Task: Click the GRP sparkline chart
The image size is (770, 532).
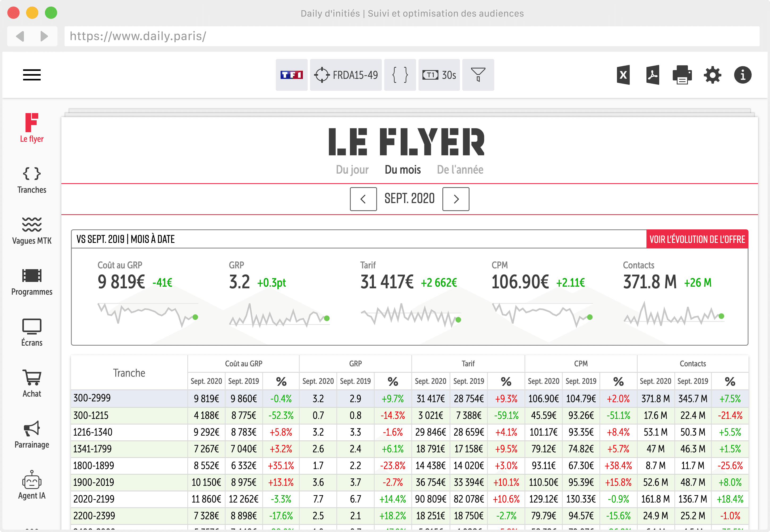Action: coord(280,315)
